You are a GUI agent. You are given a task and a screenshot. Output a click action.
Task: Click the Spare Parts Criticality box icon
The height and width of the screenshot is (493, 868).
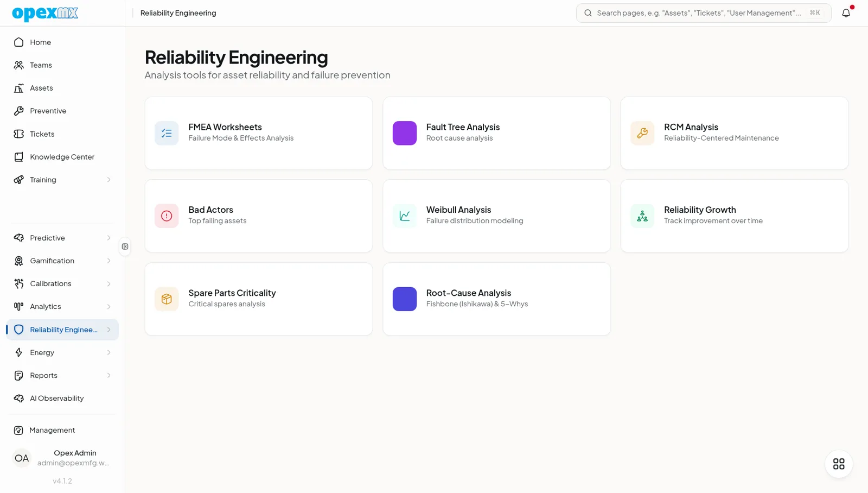pyautogui.click(x=167, y=299)
